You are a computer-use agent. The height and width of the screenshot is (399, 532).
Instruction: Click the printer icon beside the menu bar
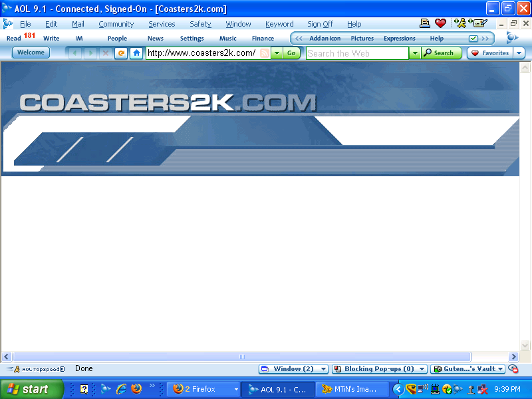[x=424, y=23]
